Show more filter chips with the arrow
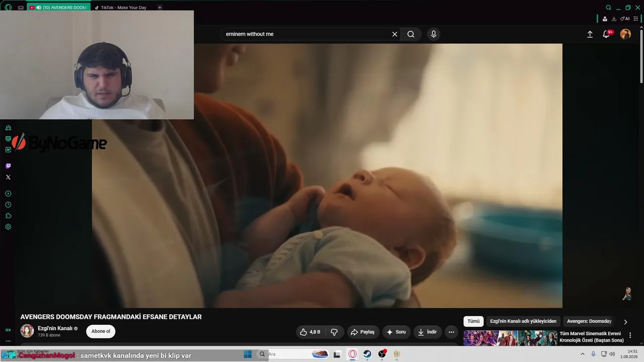Viewport: 644px width, 362px height. [625, 322]
